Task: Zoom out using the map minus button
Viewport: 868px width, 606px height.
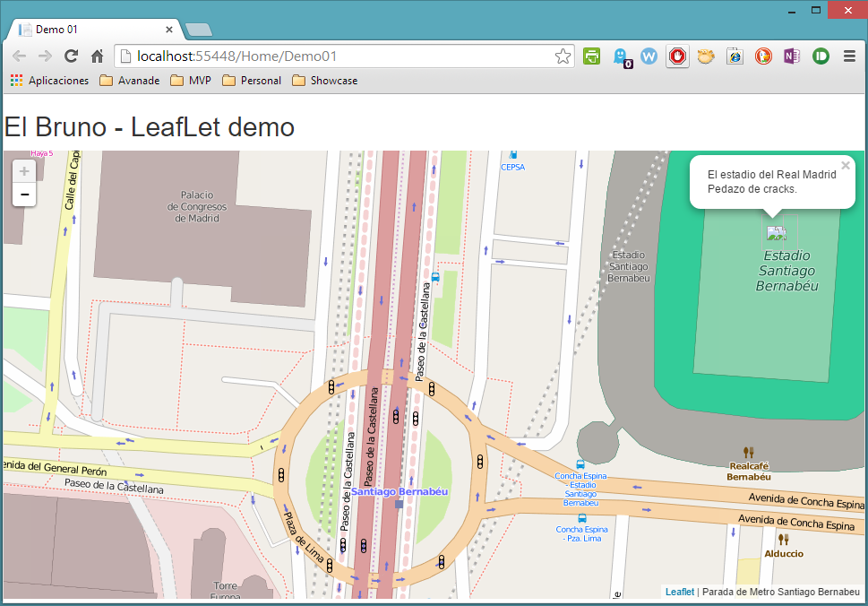Action: (24, 195)
